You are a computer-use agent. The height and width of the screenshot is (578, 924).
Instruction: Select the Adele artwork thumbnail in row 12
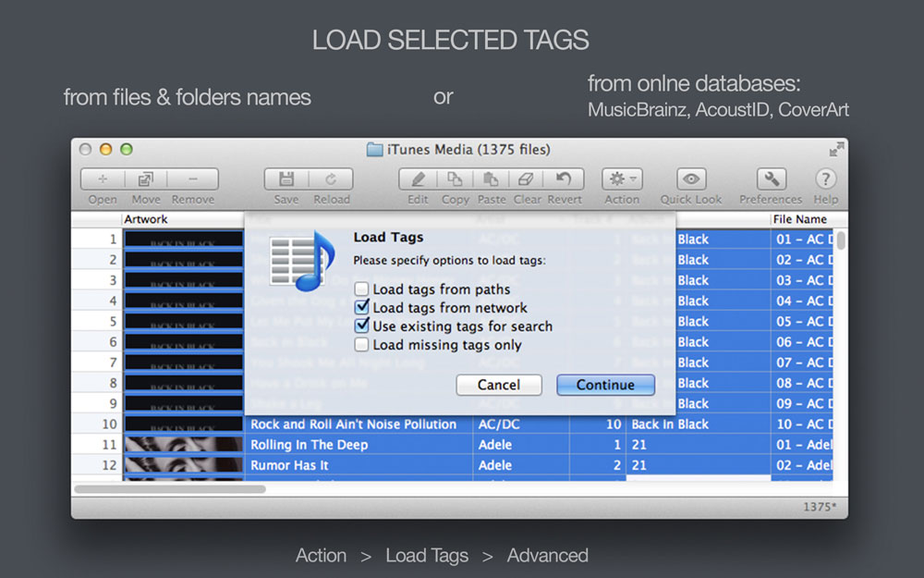tap(183, 465)
